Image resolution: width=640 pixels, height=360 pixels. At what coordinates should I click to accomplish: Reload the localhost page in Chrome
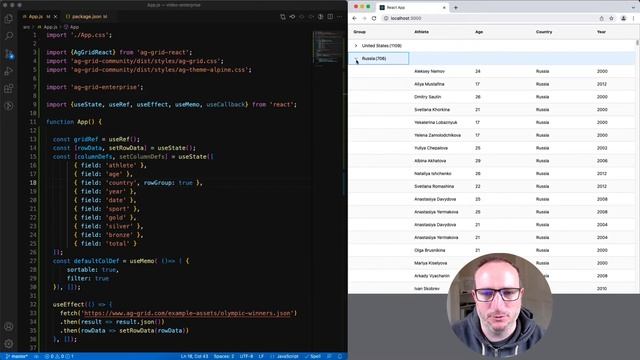[374, 18]
